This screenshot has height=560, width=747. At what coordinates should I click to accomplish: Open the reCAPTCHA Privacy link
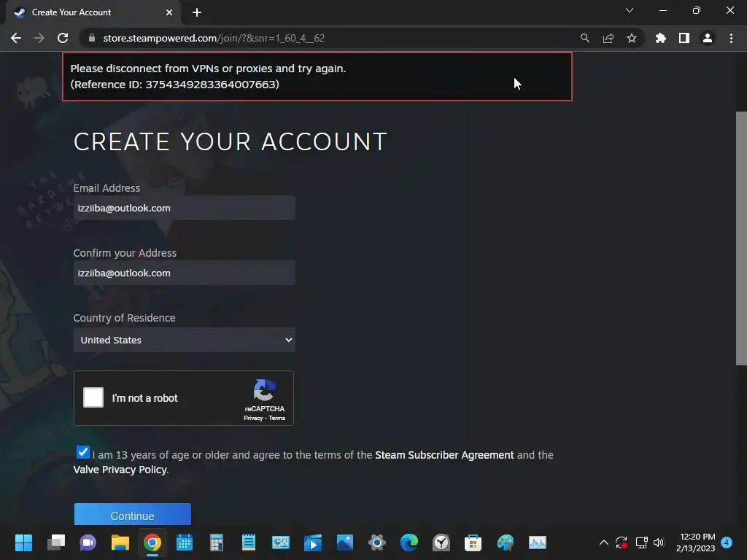click(x=253, y=418)
